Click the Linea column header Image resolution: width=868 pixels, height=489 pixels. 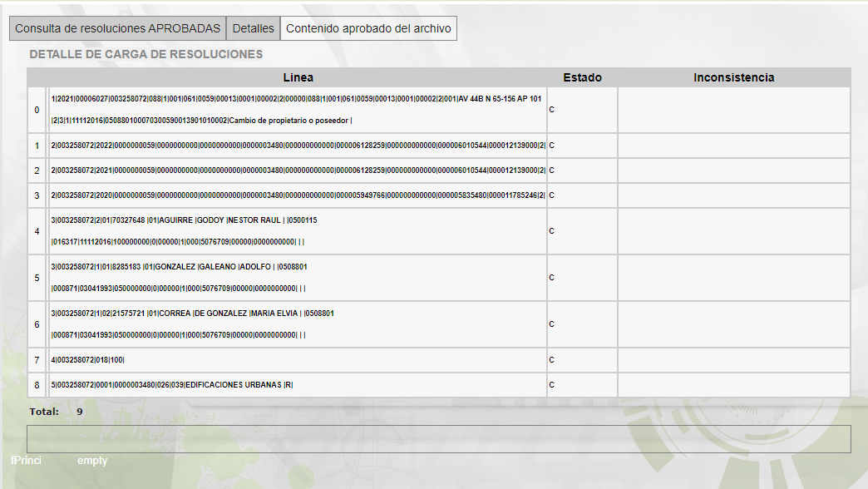[x=298, y=77]
